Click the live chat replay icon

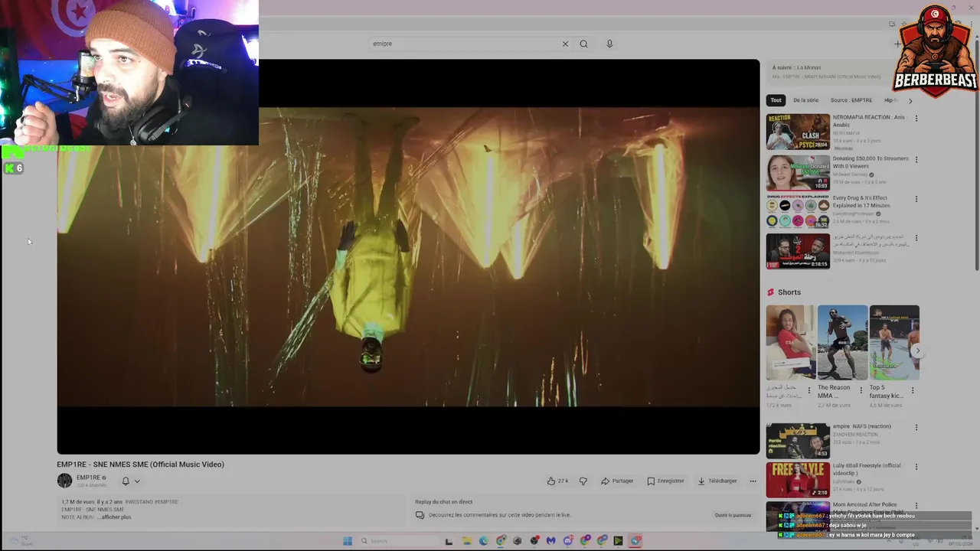click(x=420, y=515)
